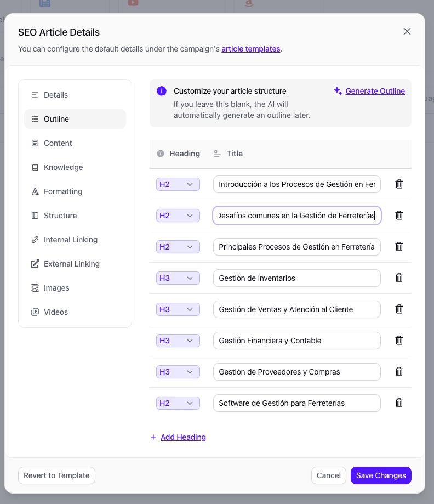
Task: Focus the Desafíos comunes title field
Action: tap(297, 216)
